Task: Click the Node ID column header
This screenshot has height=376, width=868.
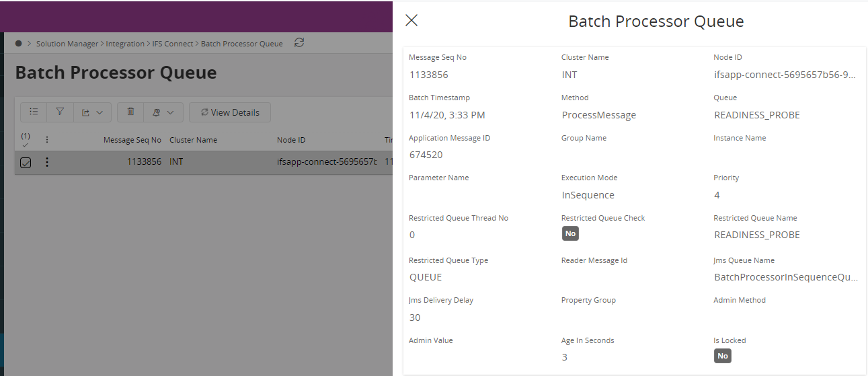Action: pos(291,140)
